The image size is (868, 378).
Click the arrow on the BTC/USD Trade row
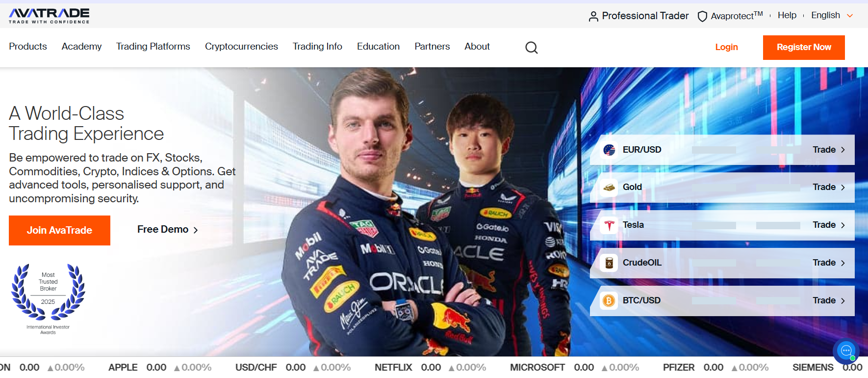click(x=843, y=301)
